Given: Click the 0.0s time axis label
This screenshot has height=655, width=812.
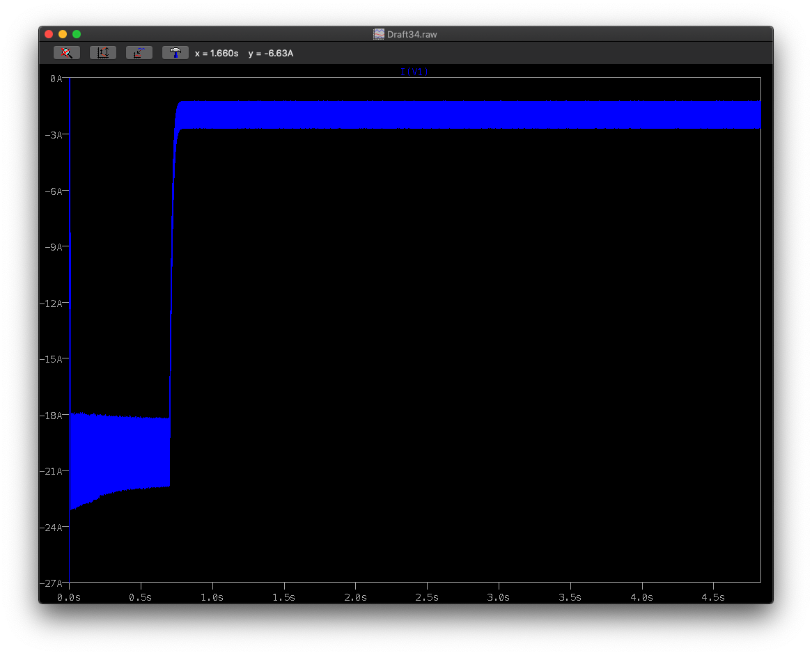Looking at the screenshot, I should (x=69, y=597).
